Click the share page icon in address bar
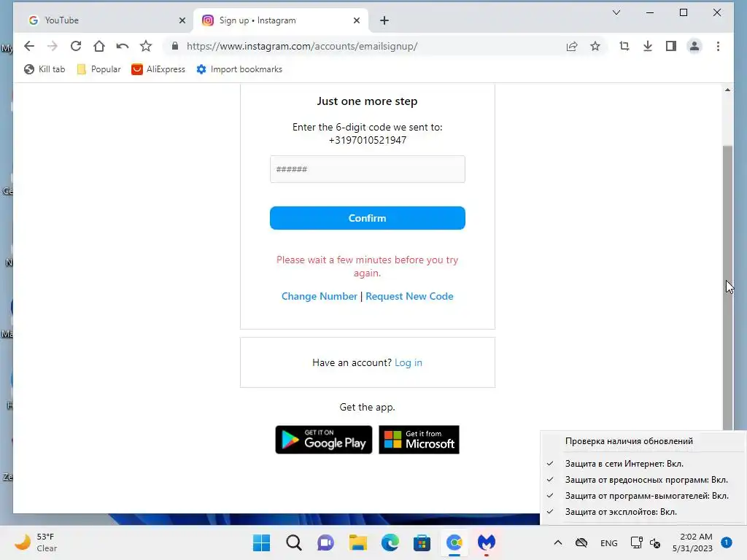 pos(572,46)
